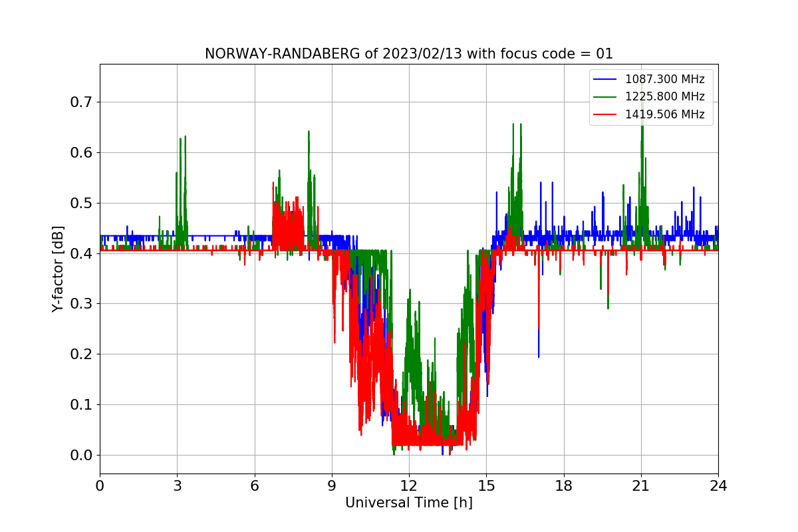The width and height of the screenshot is (798, 532).
Task: Click the y-axis tick label 0.4
Action: click(81, 253)
